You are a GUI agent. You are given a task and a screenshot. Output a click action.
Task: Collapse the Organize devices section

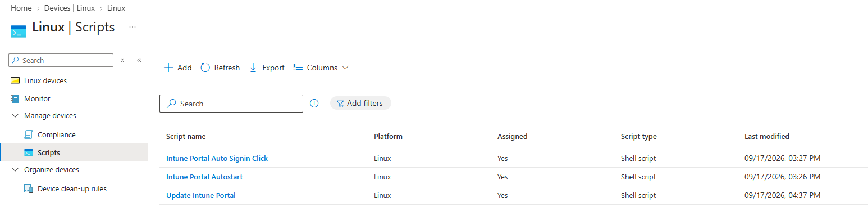point(15,170)
